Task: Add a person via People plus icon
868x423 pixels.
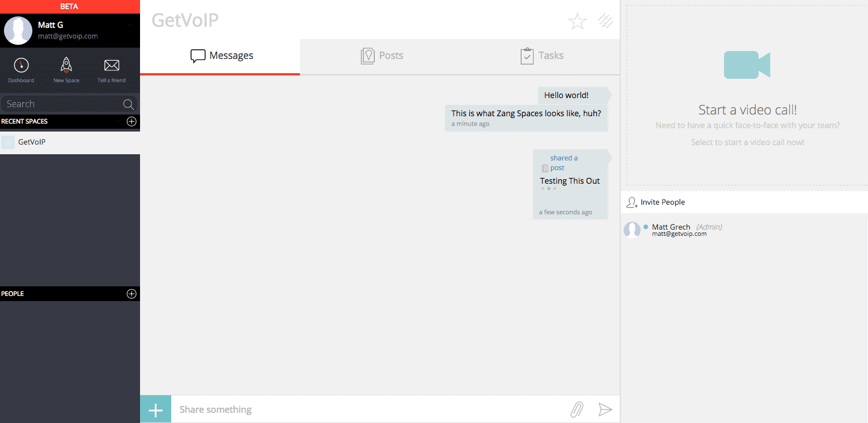Action: point(132,294)
